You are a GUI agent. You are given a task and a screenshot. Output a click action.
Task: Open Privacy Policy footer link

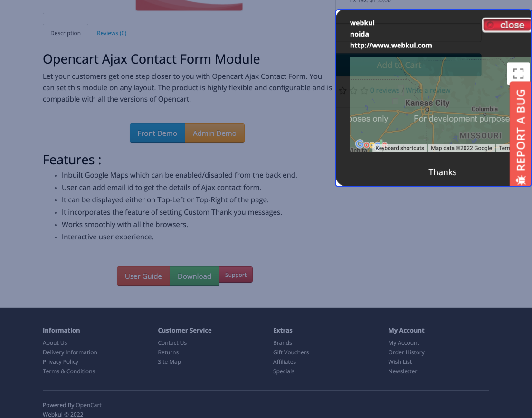60,361
